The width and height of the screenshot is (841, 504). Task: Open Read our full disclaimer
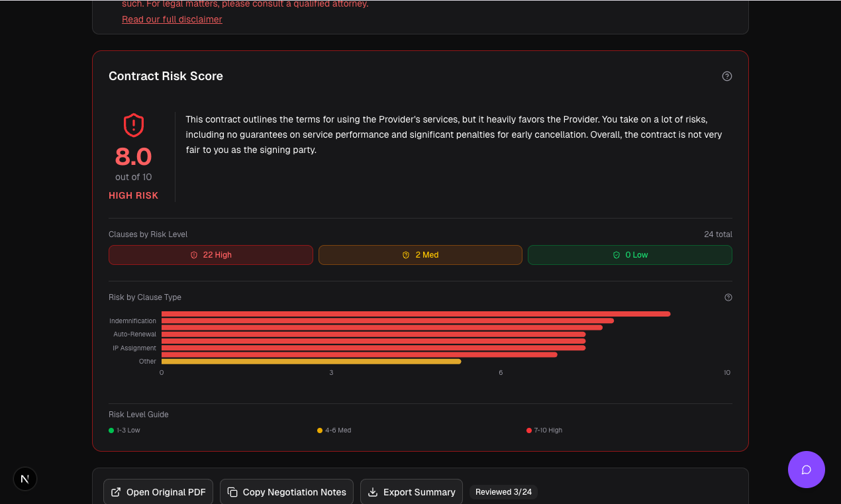point(172,19)
